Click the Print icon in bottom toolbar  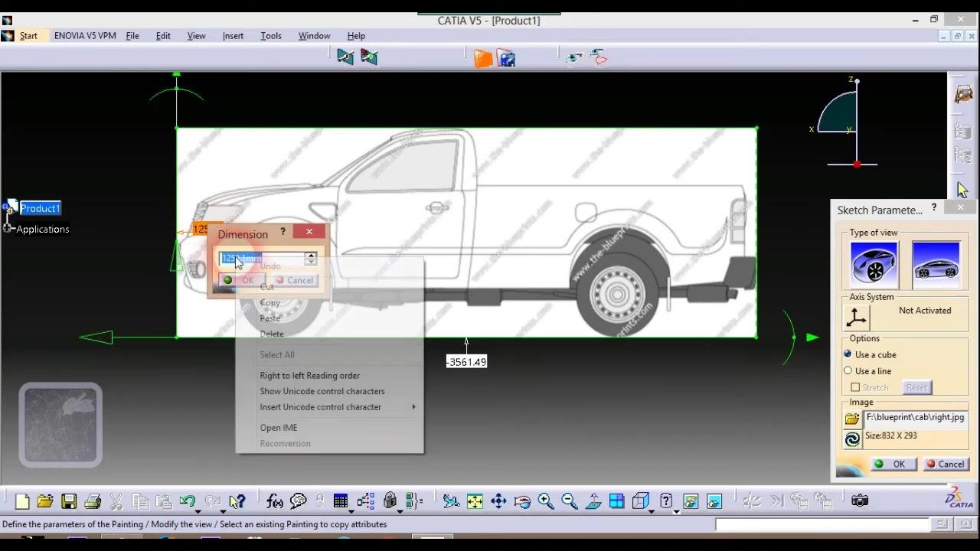(x=93, y=501)
